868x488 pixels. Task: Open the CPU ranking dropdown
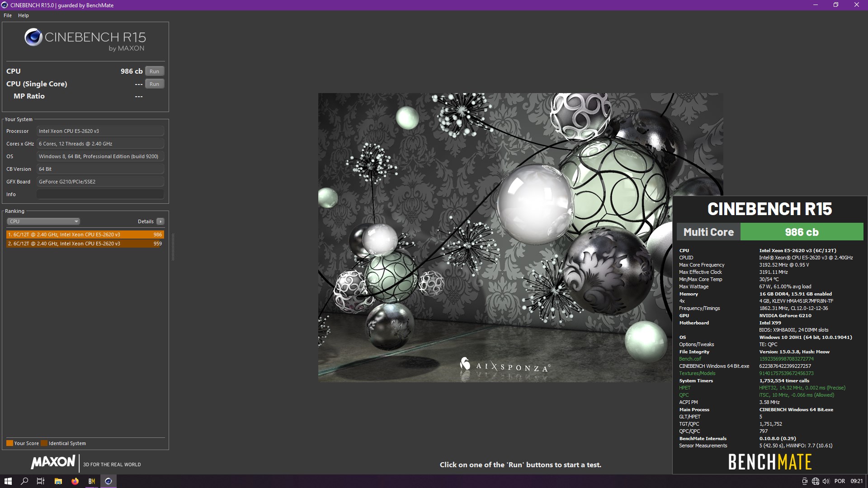point(43,221)
